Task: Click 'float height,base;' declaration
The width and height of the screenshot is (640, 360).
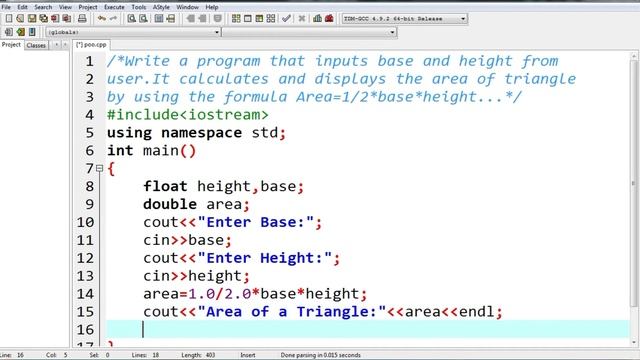Action: (224, 186)
